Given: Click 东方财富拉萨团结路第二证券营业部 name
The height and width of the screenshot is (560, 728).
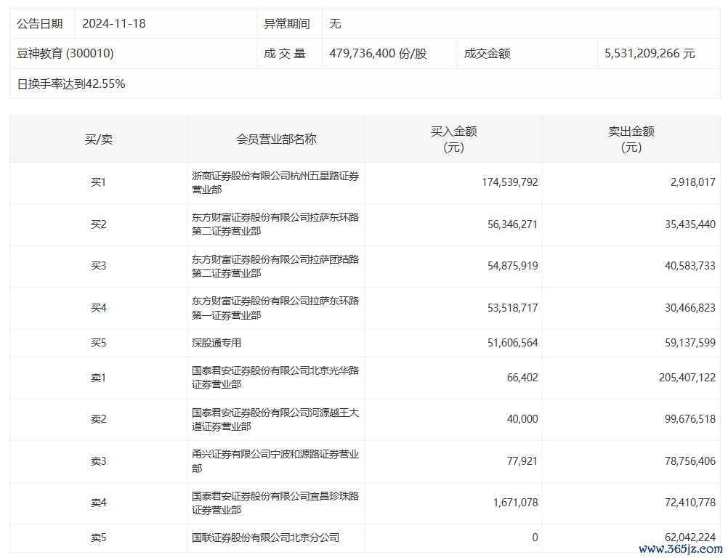Looking at the screenshot, I should pyautogui.click(x=275, y=267).
